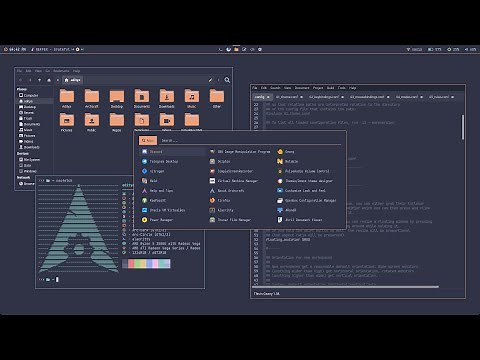
Task: Go to home folder via toolbar icon
Action: pyautogui.click(x=49, y=80)
